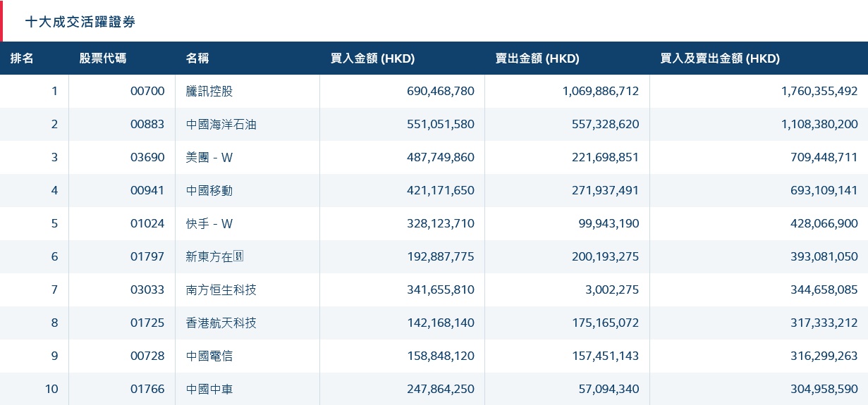Select stock code 00883
Viewport: 868px width, 405px height.
(147, 124)
